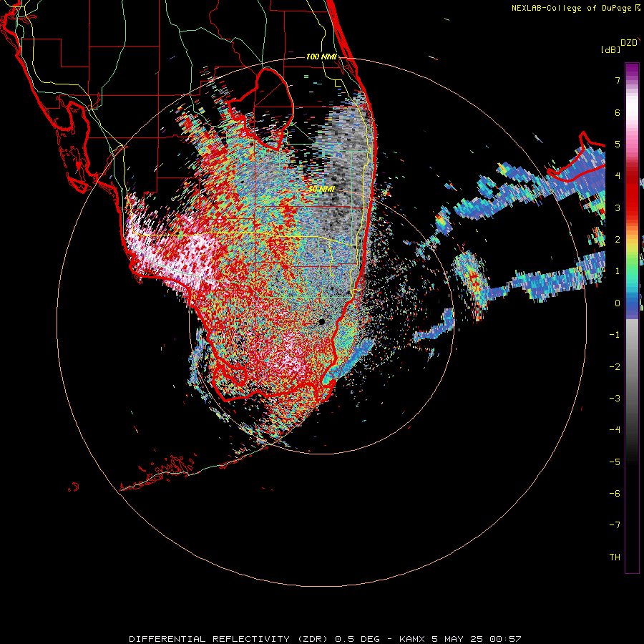Click the 50 NMI range ring label
This screenshot has width=644, height=644.
pos(321,189)
